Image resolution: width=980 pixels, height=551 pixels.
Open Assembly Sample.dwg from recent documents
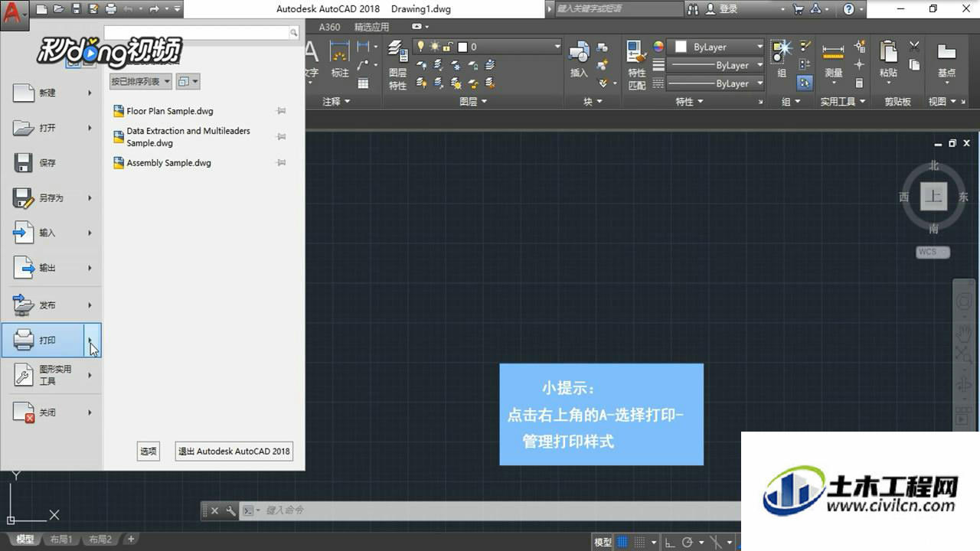168,163
